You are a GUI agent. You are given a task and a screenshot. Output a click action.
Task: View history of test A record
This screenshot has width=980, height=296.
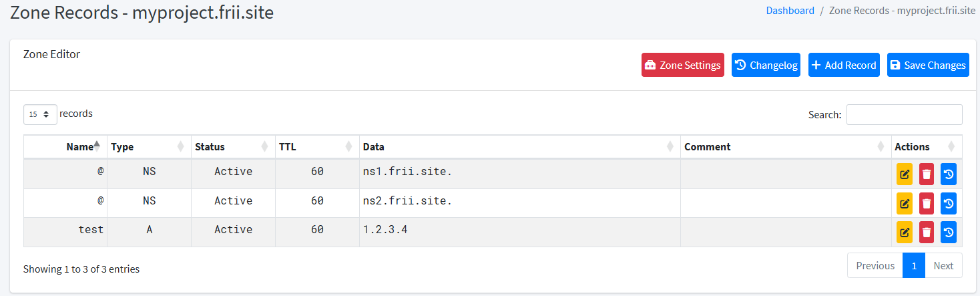949,232
